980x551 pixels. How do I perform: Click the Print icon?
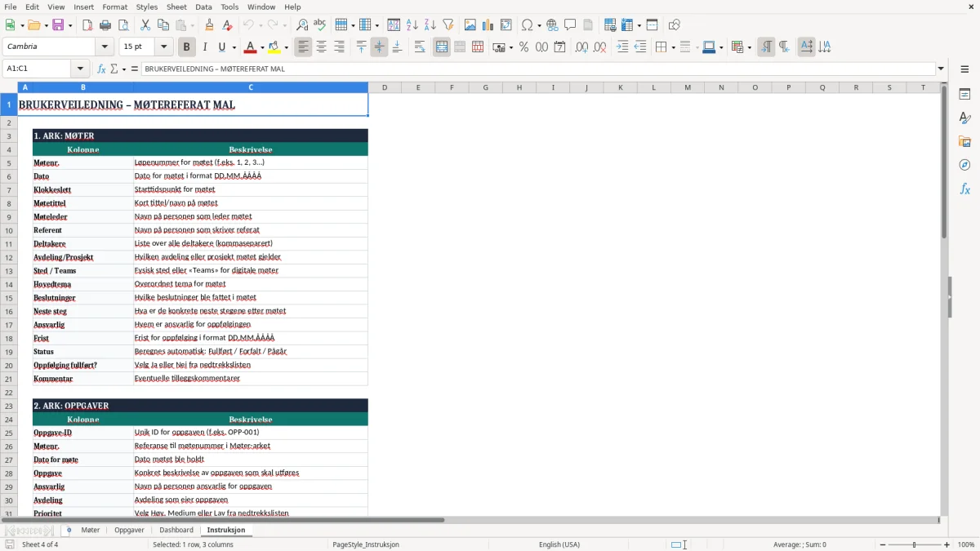click(x=105, y=25)
